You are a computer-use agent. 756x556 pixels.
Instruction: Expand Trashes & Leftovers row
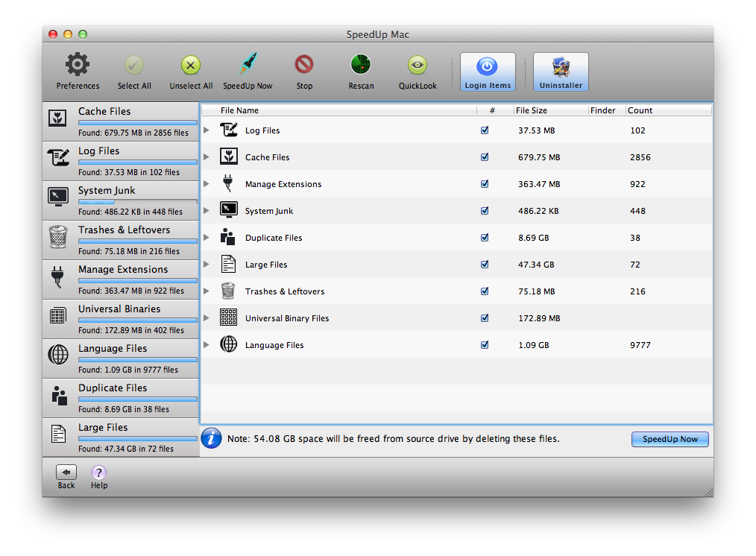coord(207,291)
